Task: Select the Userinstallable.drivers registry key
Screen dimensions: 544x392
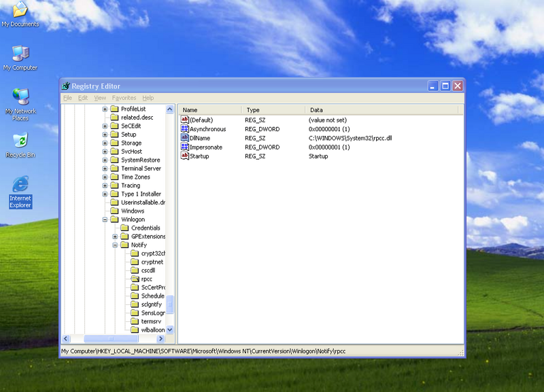Action: tap(143, 202)
